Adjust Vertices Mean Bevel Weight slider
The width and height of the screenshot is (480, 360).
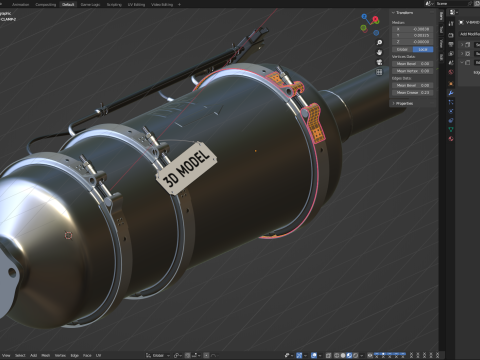click(x=412, y=64)
